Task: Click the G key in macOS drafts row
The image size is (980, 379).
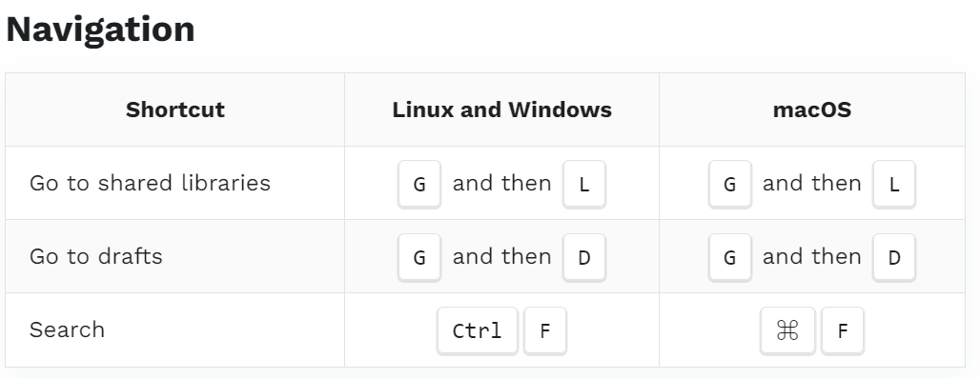Action: click(730, 257)
